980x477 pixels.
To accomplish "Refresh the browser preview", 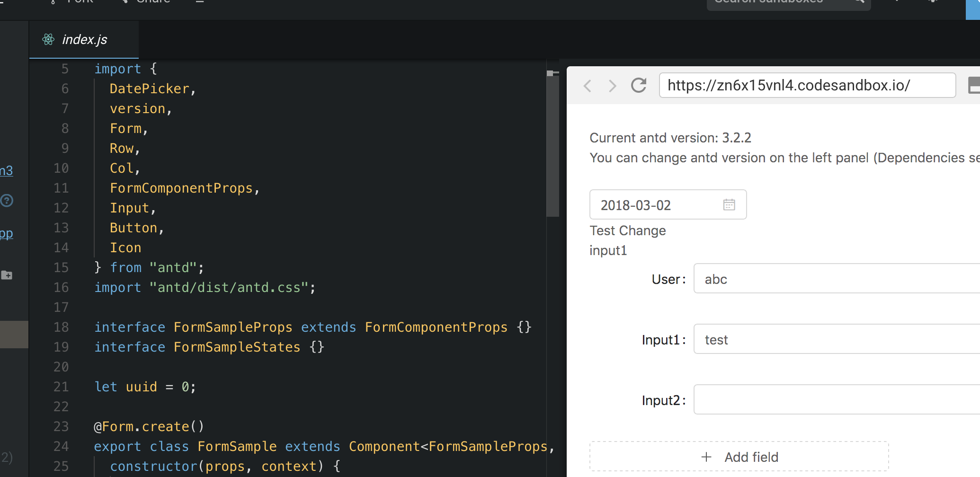I will 638,86.
